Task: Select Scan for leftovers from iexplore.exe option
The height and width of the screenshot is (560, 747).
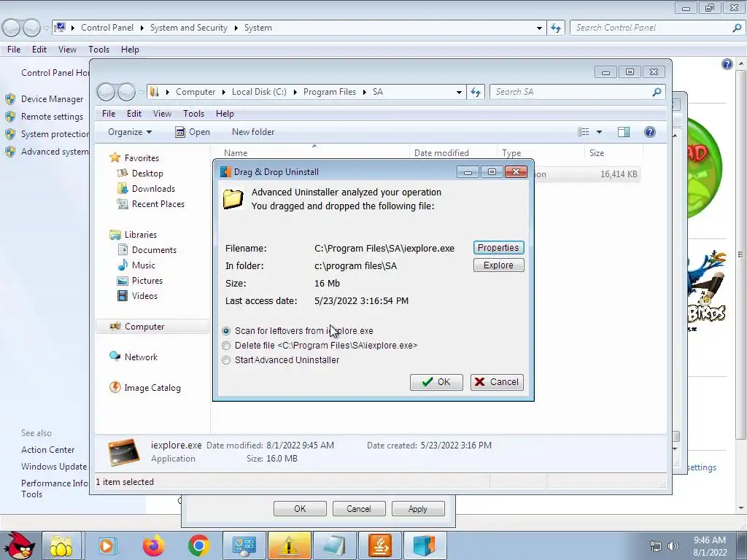Action: [298, 330]
